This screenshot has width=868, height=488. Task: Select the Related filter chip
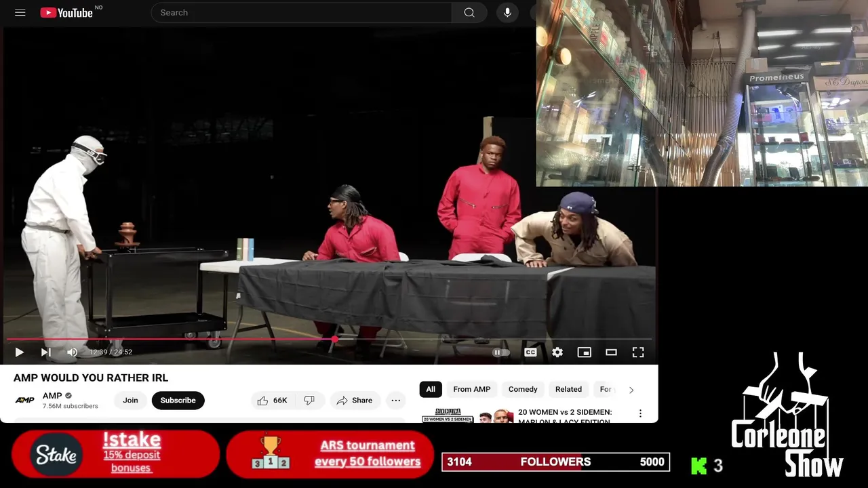(568, 389)
